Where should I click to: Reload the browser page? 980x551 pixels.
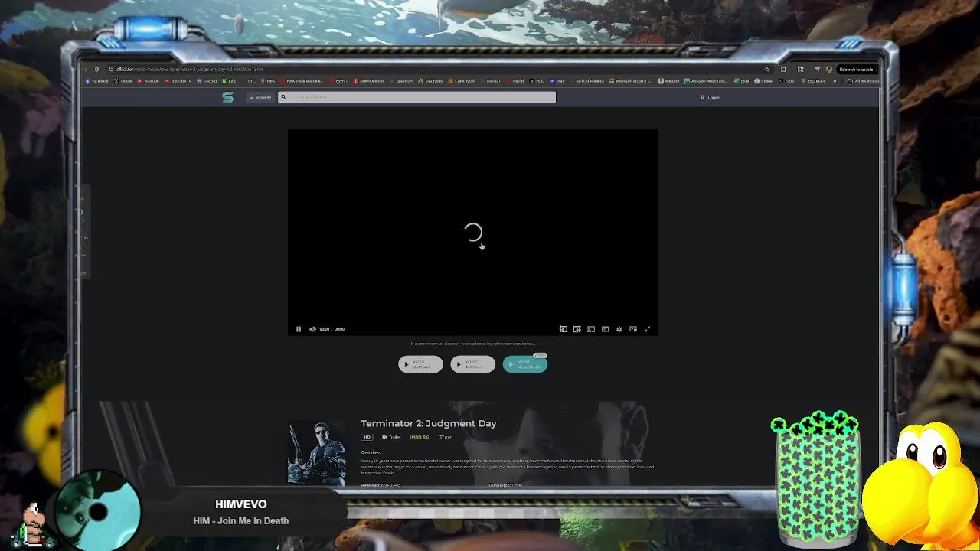click(x=96, y=70)
